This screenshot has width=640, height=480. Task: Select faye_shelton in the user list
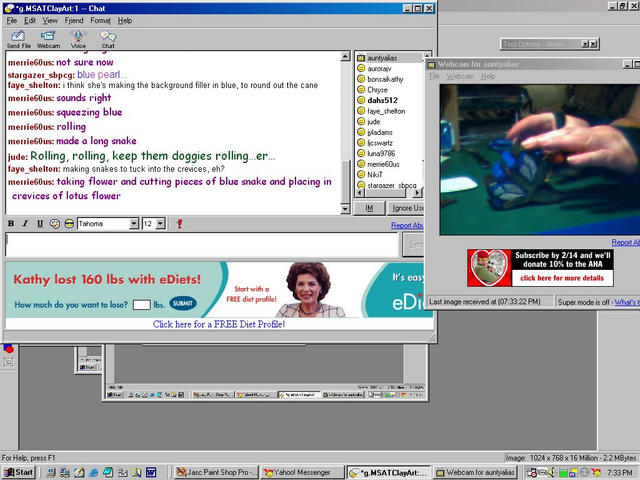386,111
